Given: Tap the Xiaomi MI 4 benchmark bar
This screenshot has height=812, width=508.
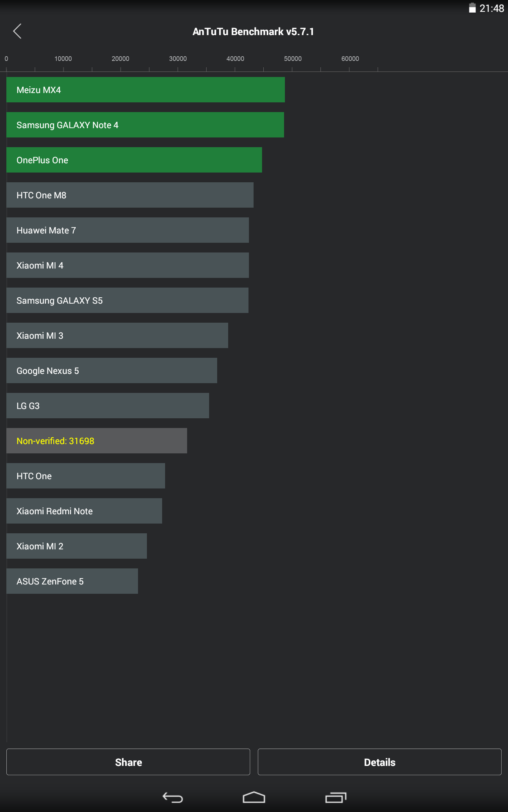Looking at the screenshot, I should pos(127,265).
